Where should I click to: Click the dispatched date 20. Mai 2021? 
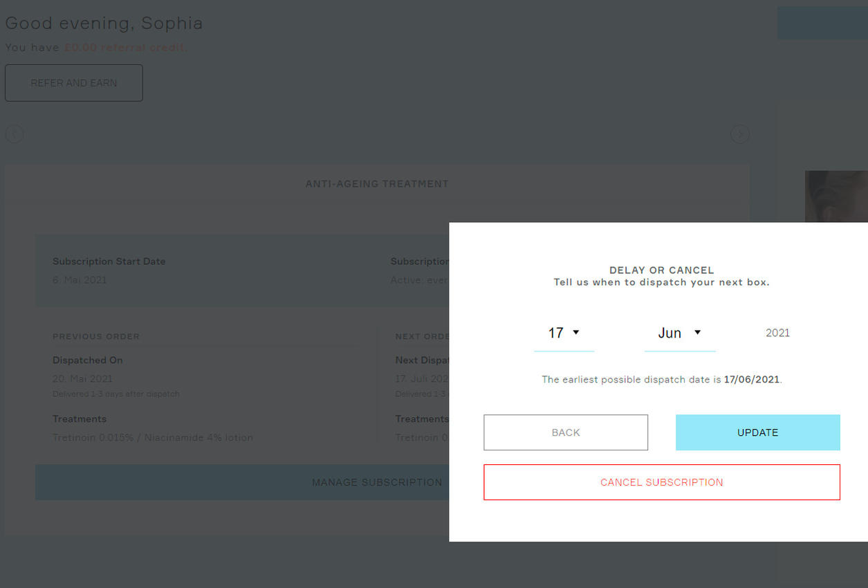click(82, 379)
